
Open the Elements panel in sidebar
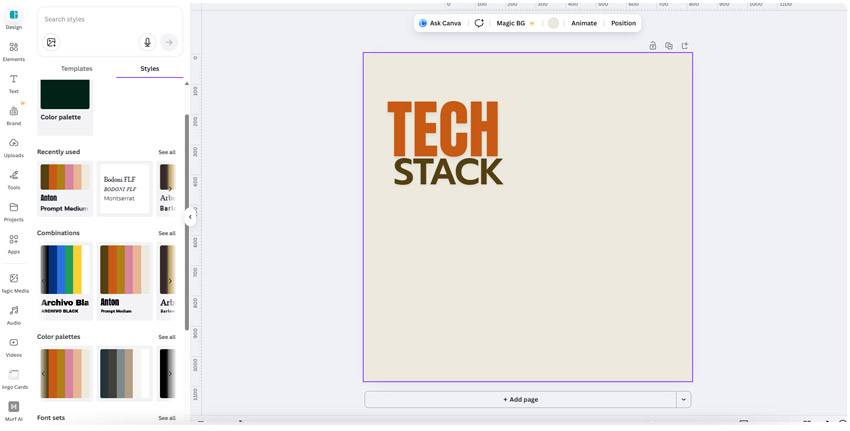pyautogui.click(x=14, y=51)
